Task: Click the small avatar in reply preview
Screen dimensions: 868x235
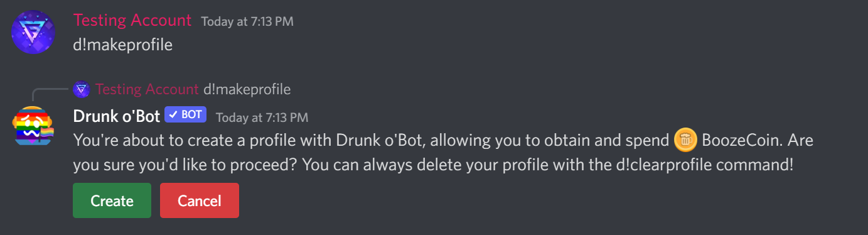Action: [81, 89]
